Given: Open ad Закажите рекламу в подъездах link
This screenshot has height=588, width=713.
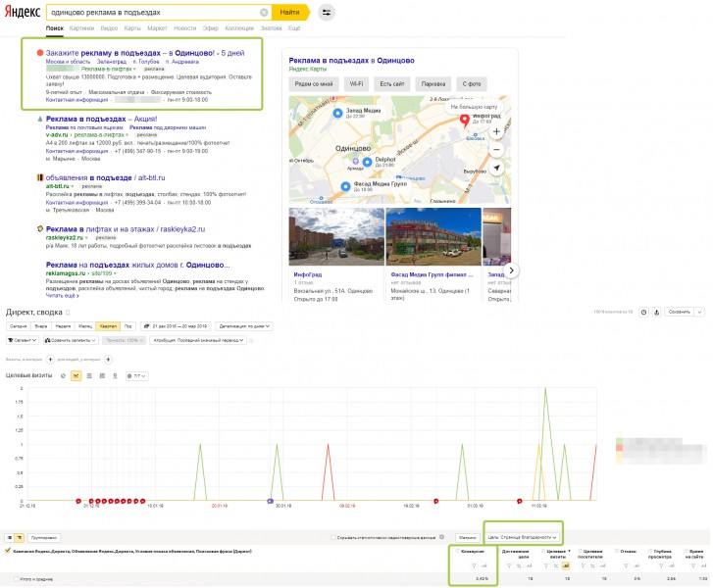Looking at the screenshot, I should coord(145,53).
